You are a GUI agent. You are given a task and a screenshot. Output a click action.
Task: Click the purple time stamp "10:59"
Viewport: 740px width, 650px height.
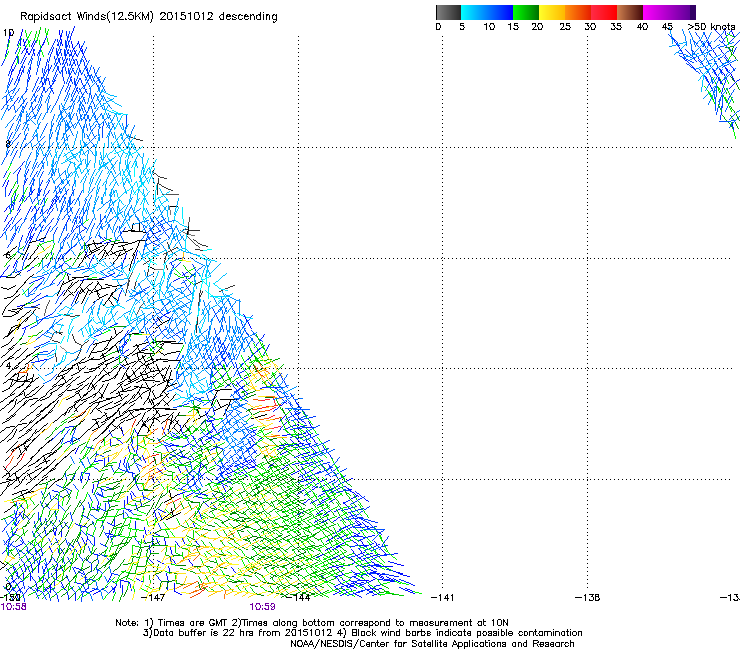262,607
